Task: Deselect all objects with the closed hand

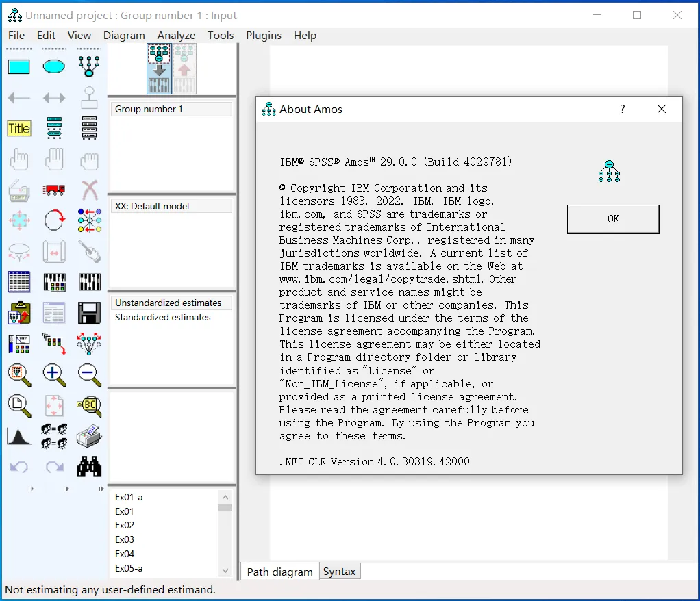Action: click(89, 161)
